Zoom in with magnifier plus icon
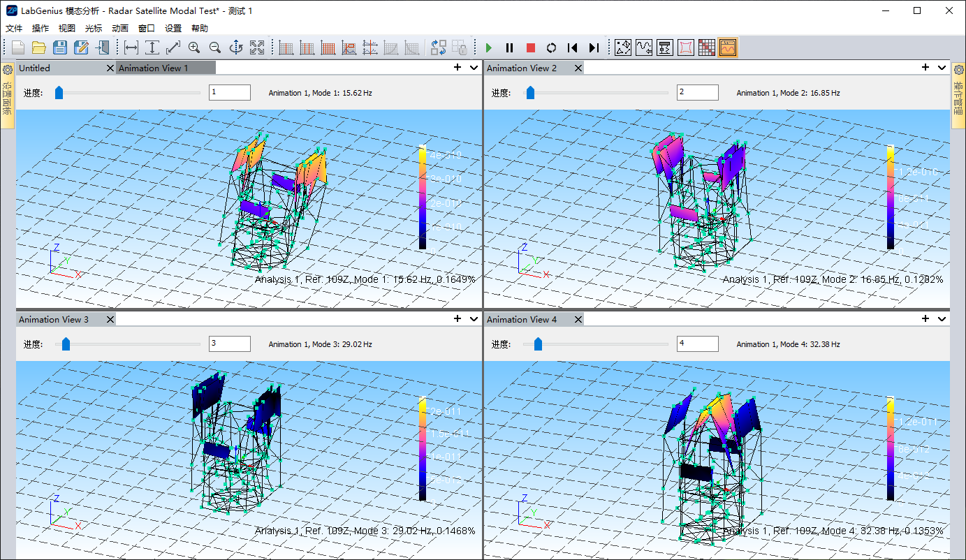966x560 pixels. (194, 47)
